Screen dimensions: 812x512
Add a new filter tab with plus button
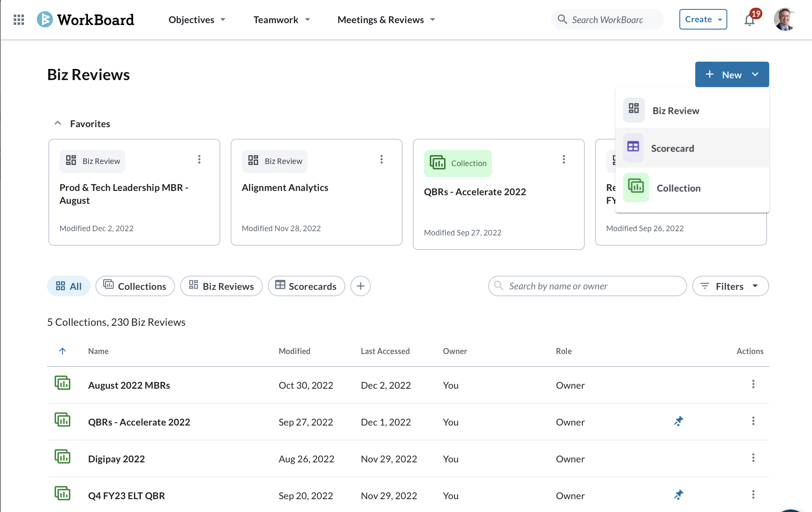[x=361, y=286]
